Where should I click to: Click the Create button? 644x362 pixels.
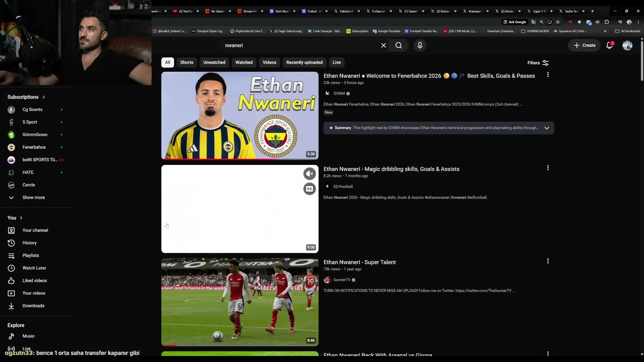[x=584, y=45]
